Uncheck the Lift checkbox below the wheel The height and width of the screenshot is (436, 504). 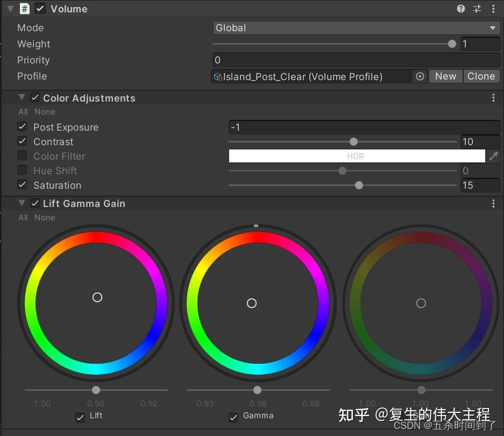coord(80,417)
